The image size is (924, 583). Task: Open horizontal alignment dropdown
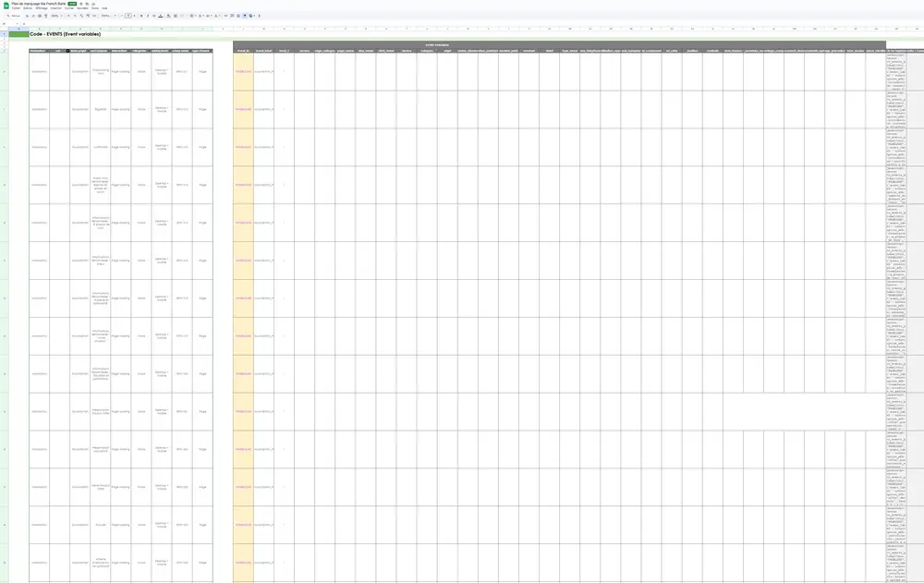(x=193, y=16)
